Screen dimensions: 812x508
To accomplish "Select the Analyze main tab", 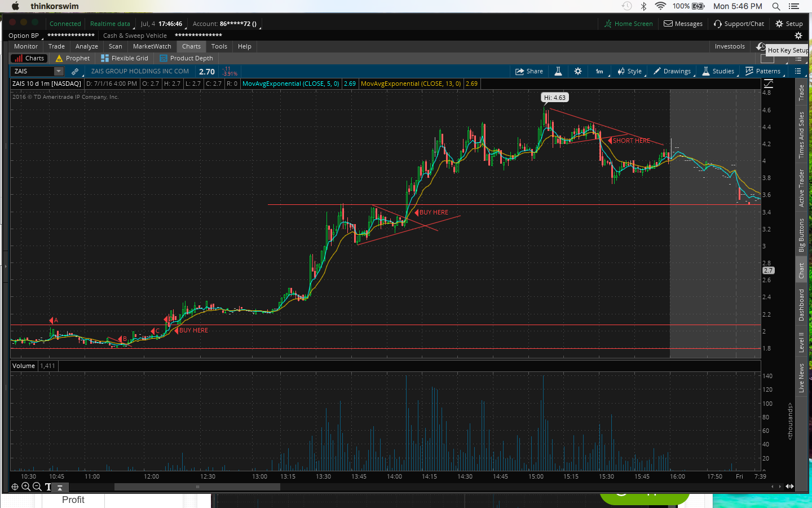I will (x=87, y=46).
